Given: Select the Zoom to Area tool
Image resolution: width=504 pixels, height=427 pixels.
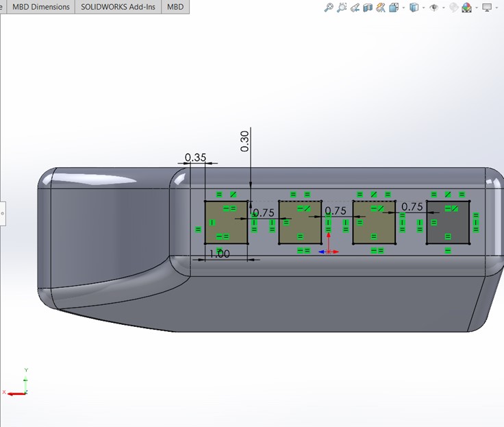Looking at the screenshot, I should coord(342,7).
